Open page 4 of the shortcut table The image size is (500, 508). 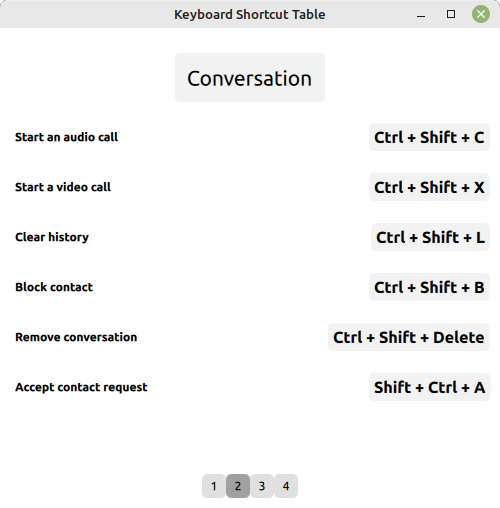point(286,486)
